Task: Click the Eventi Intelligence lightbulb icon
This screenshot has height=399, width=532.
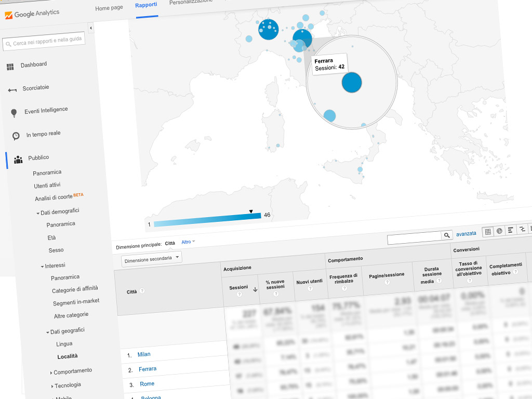Action: click(14, 113)
